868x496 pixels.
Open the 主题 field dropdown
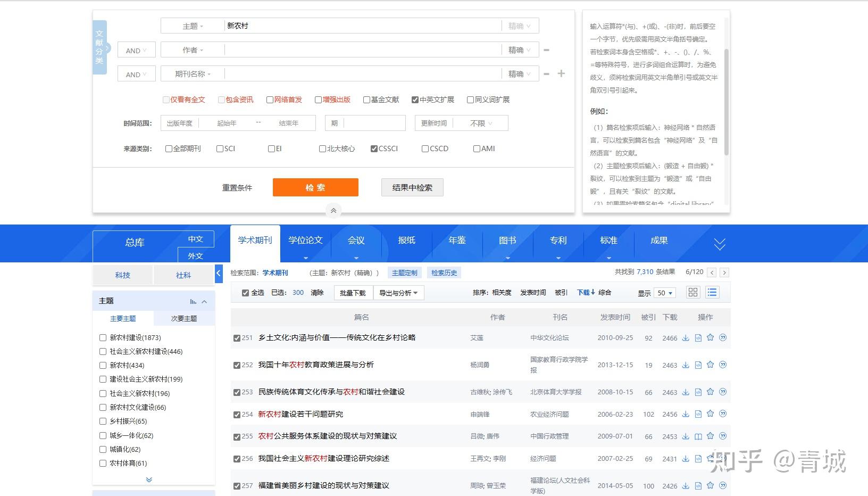193,26
